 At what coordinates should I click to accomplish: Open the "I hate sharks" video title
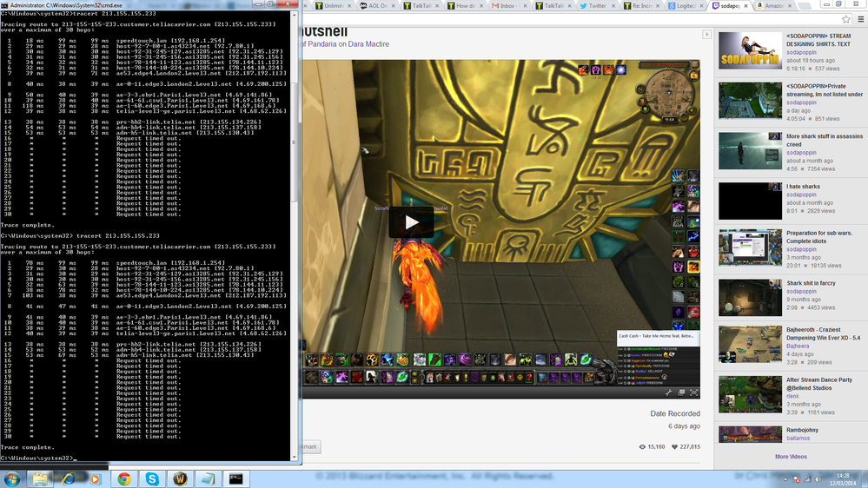click(x=805, y=187)
